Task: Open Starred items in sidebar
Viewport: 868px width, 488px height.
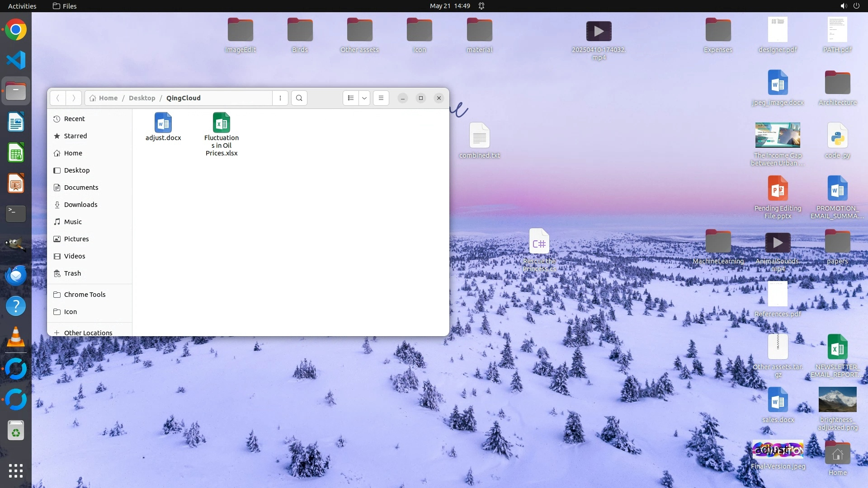Action: click(x=75, y=136)
